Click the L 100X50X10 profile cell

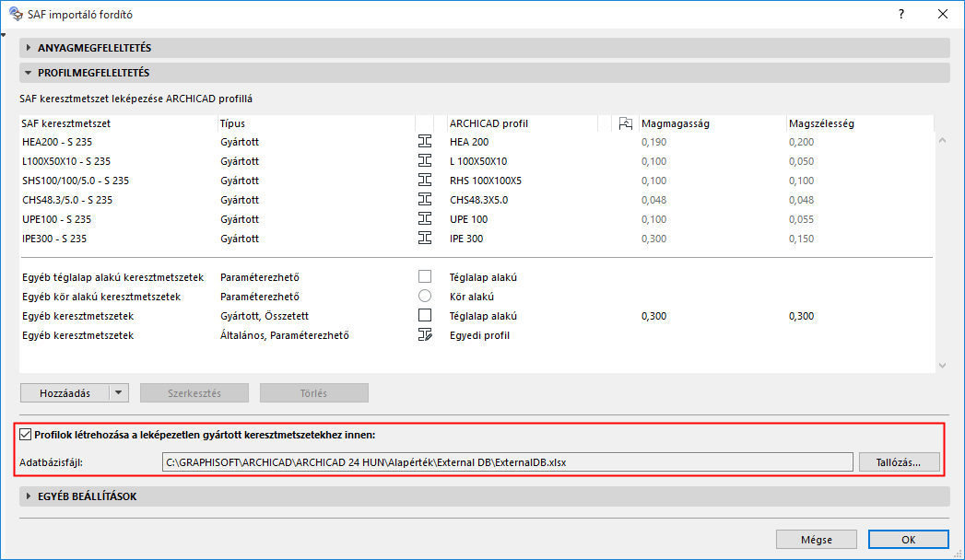point(478,161)
